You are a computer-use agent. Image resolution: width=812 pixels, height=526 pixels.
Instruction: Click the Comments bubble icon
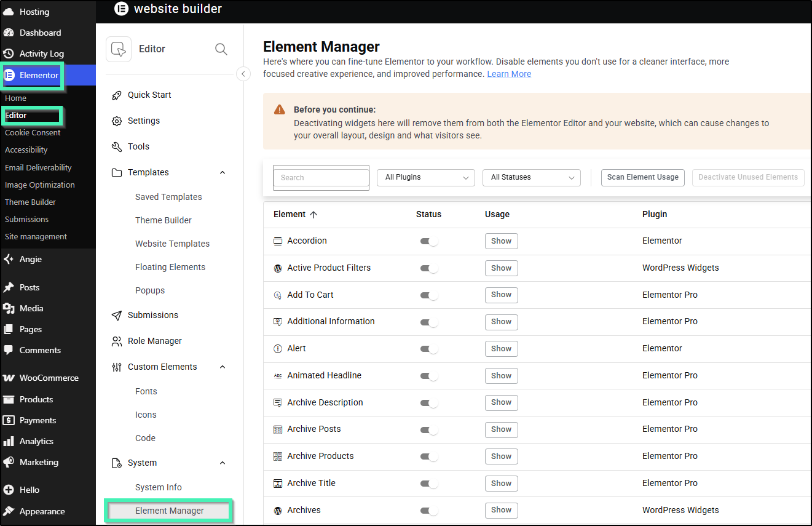[x=9, y=350]
